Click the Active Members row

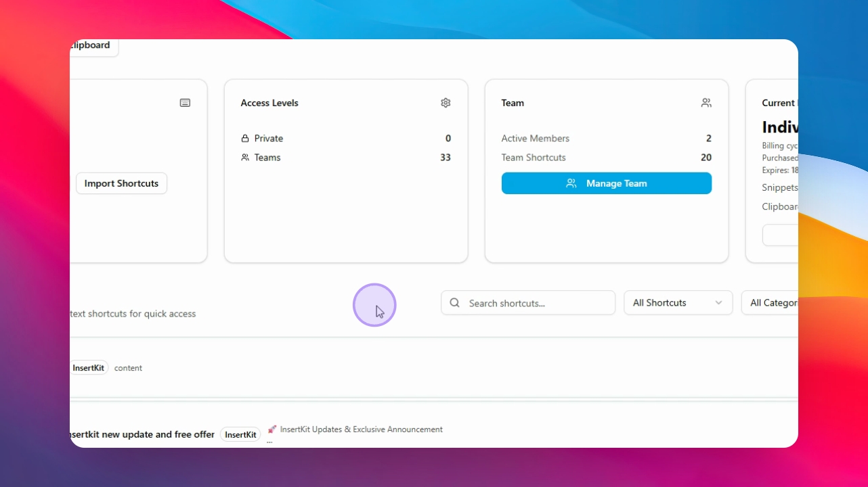607,138
